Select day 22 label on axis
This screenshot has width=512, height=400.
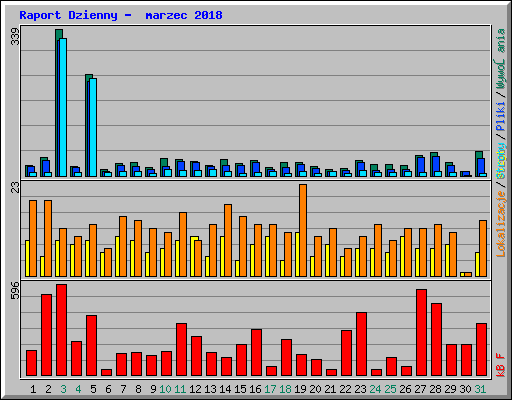click(345, 389)
